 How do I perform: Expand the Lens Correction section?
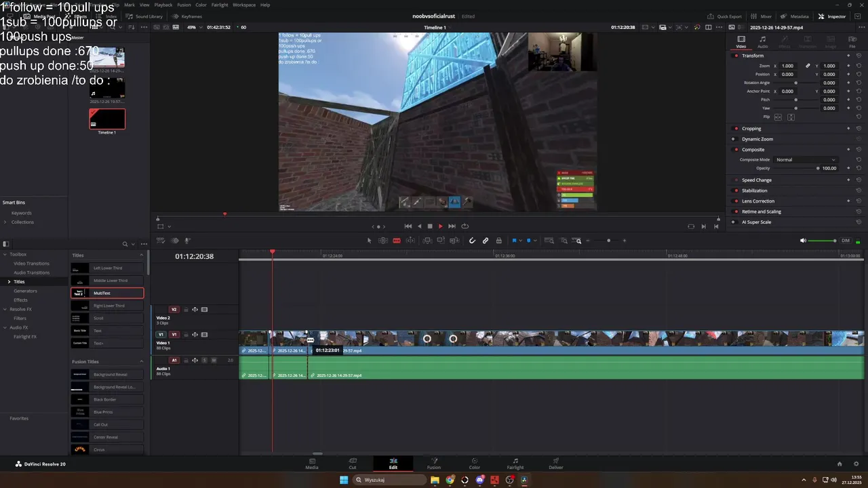coord(758,201)
